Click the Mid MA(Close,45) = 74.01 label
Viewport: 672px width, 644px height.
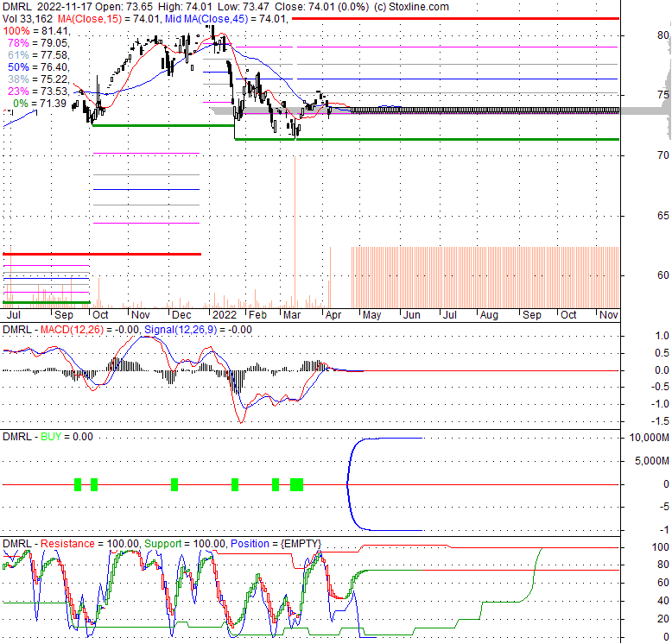(225, 19)
